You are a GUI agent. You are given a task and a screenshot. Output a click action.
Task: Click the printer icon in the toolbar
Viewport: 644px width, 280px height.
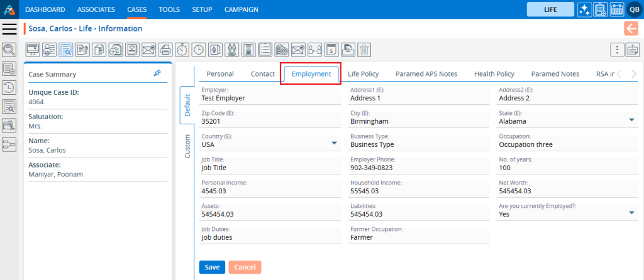[x=165, y=50]
